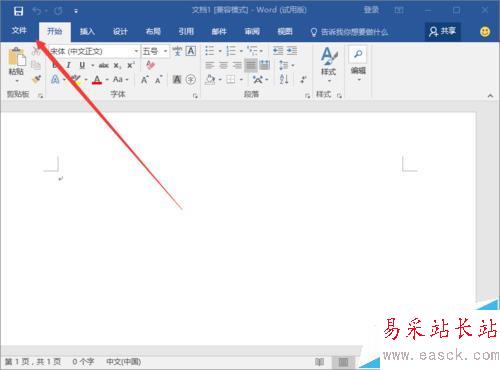
Task: Click the Increase Indent icon
Action: click(292, 51)
